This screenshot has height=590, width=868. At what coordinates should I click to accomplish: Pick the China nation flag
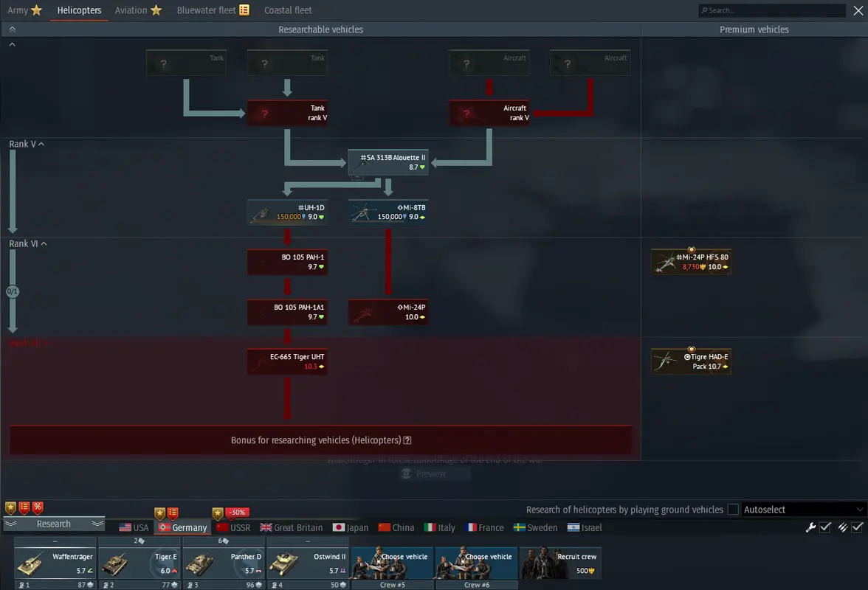[396, 527]
